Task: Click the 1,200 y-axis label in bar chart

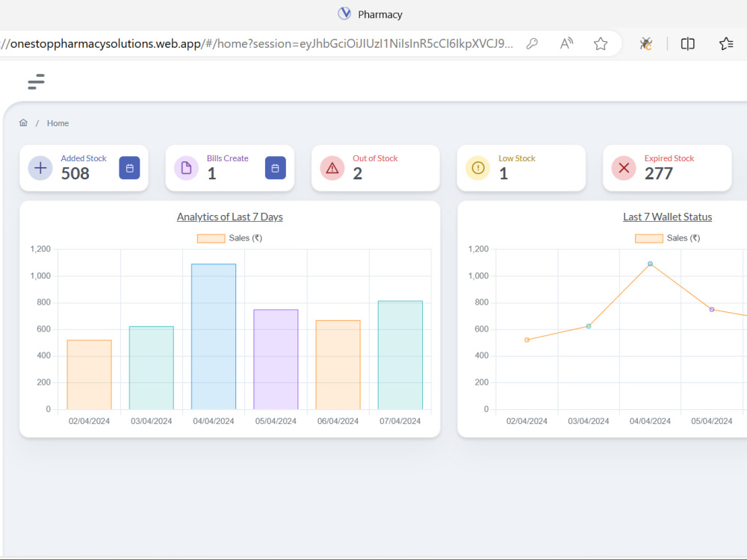Action: coord(40,249)
